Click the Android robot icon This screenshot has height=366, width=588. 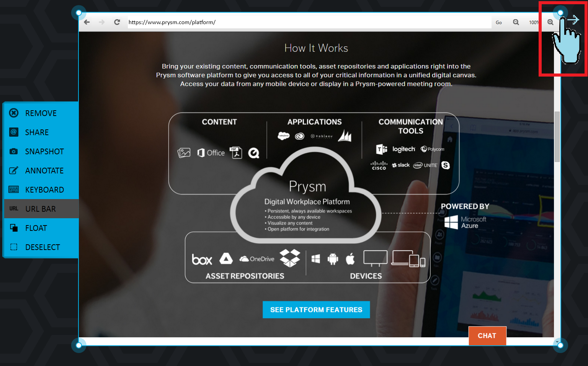333,259
